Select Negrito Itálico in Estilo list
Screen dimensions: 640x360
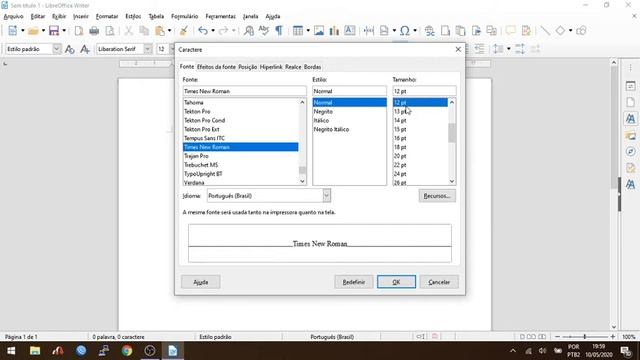pyautogui.click(x=331, y=129)
